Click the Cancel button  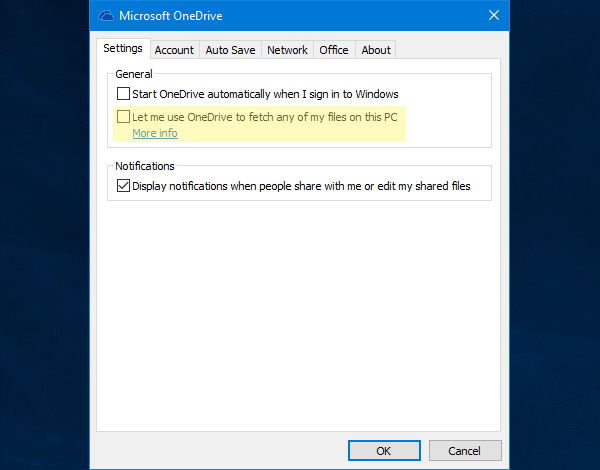coord(465,450)
